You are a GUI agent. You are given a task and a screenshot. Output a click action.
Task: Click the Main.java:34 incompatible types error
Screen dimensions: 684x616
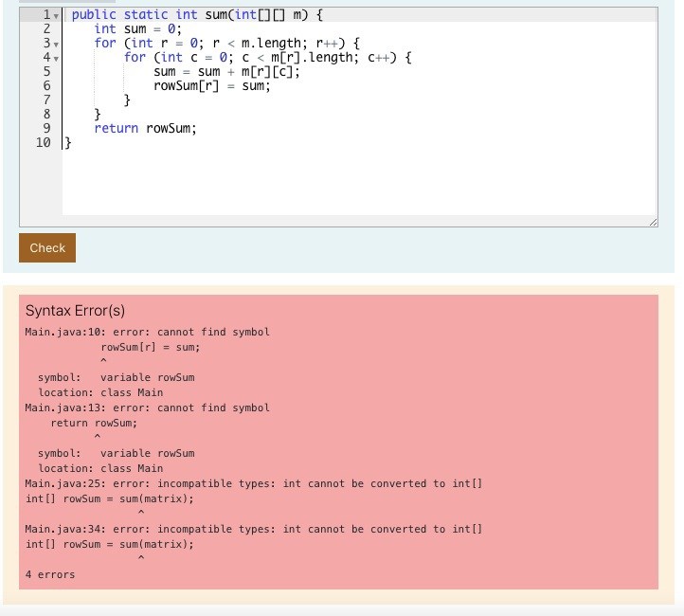point(253,529)
